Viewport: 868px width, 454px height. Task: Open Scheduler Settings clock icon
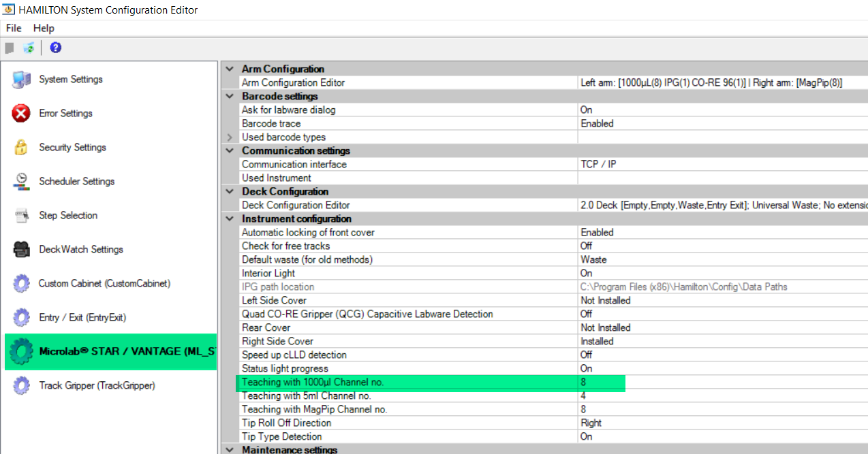tap(21, 182)
